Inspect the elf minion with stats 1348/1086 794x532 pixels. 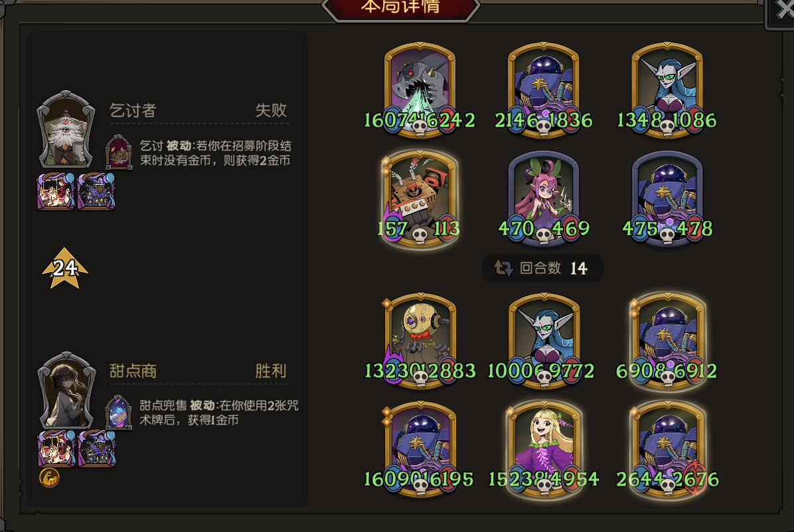667,90
